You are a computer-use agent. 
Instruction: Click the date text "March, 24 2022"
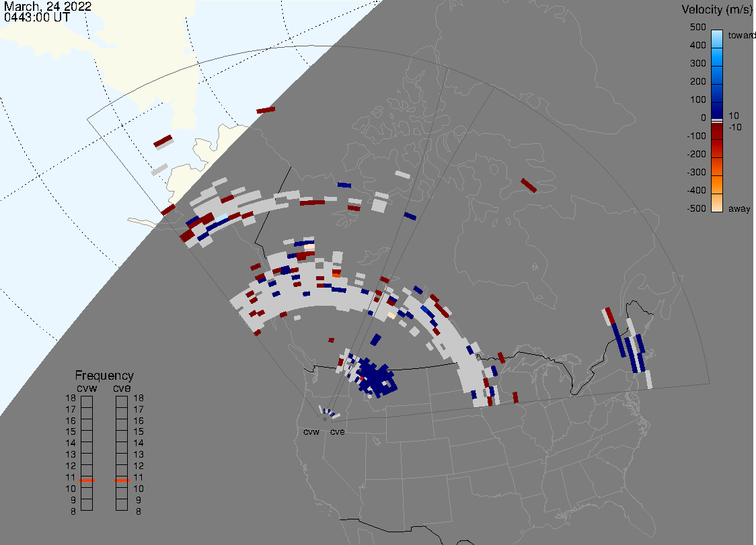pos(47,6)
